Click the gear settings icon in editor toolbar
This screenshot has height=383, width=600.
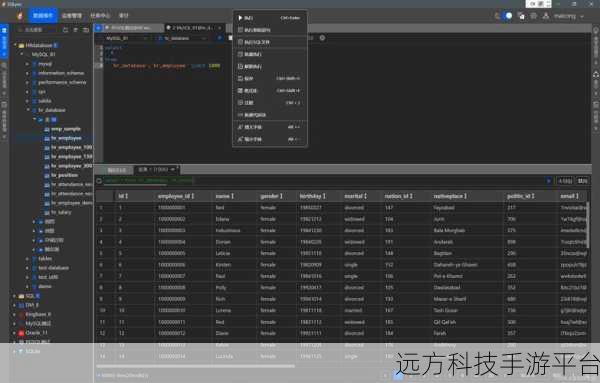coord(322,38)
